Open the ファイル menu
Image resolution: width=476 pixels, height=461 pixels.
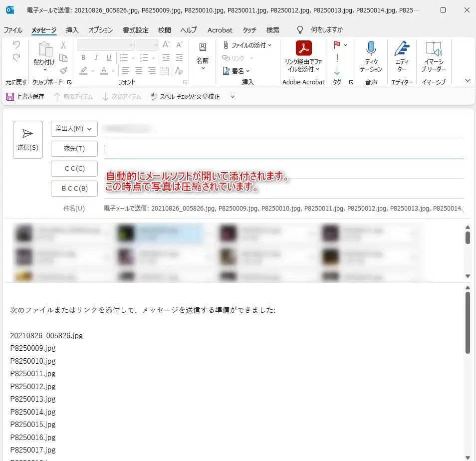click(13, 30)
